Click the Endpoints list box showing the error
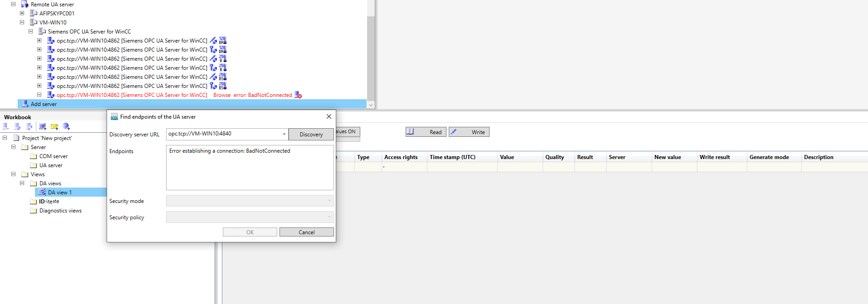The width and height of the screenshot is (868, 304). (250, 168)
